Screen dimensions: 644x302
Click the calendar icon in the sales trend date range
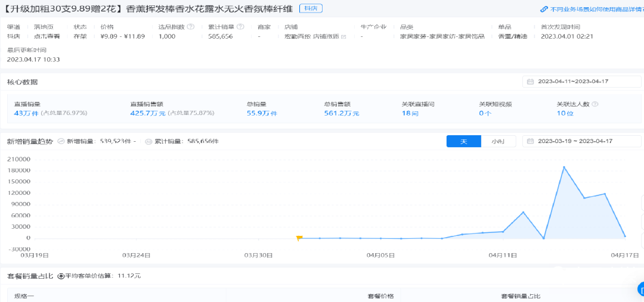pos(530,141)
